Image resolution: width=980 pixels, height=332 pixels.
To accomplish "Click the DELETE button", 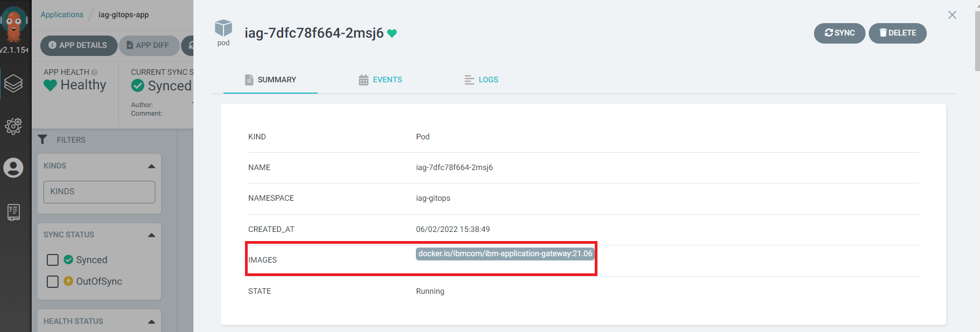I will pyautogui.click(x=897, y=33).
